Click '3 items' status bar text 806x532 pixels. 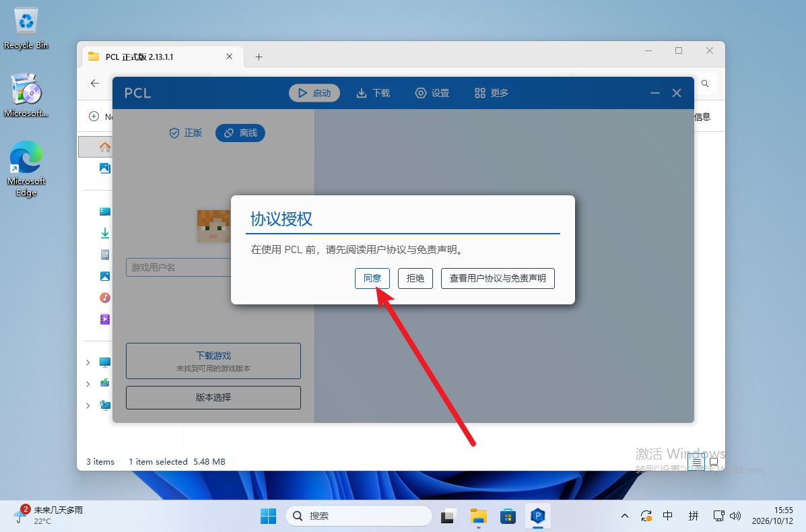tap(100, 461)
